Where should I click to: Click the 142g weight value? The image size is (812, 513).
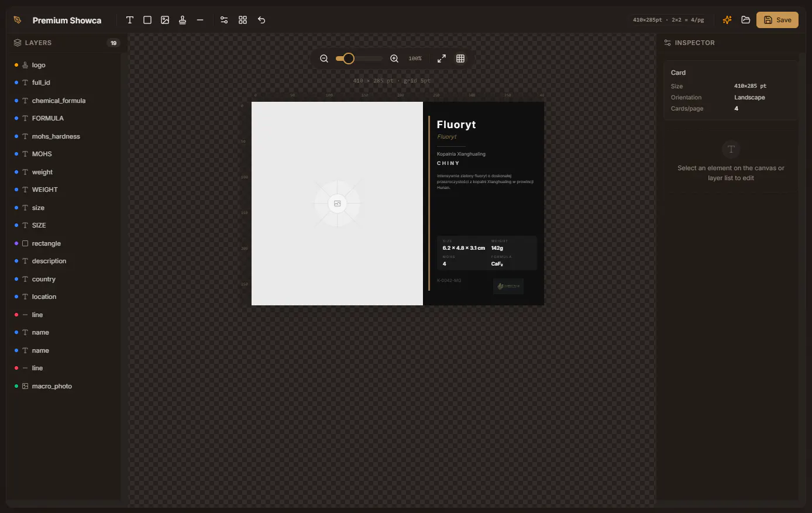pos(497,248)
